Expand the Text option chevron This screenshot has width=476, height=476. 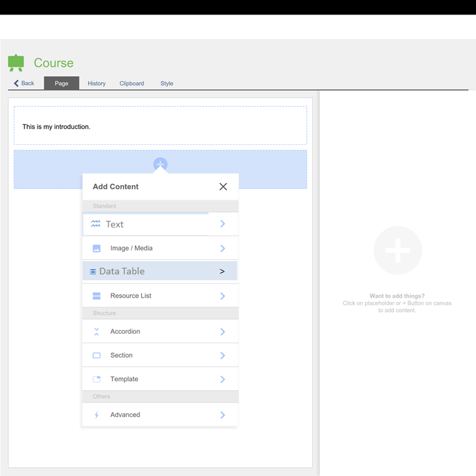coord(223,224)
